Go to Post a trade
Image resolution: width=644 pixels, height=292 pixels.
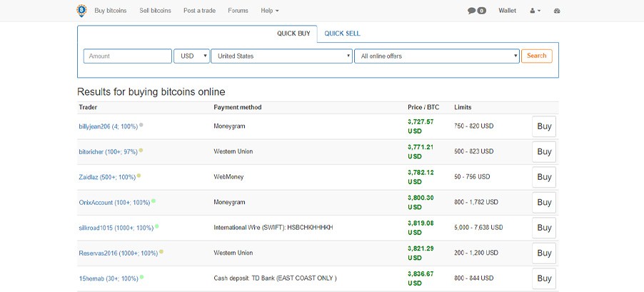coord(200,11)
